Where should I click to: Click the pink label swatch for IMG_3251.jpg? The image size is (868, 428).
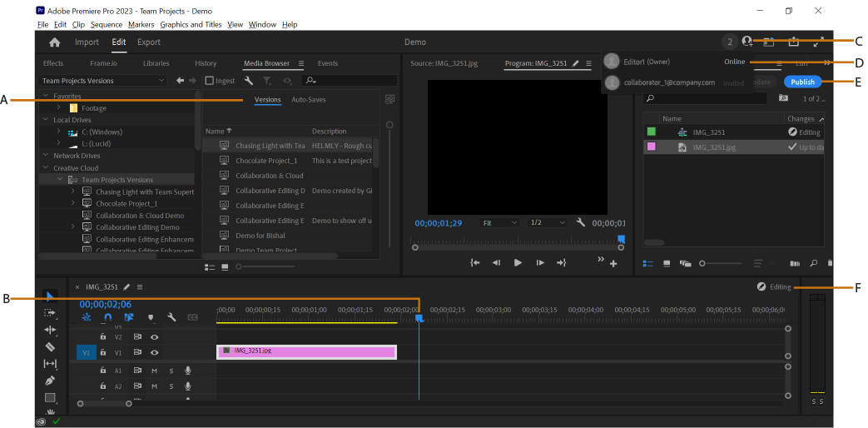(652, 147)
